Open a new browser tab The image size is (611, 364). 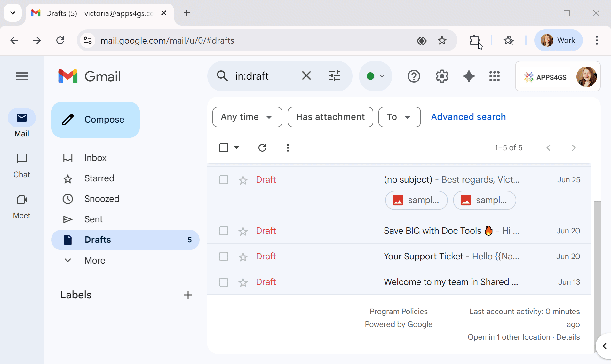(x=187, y=13)
